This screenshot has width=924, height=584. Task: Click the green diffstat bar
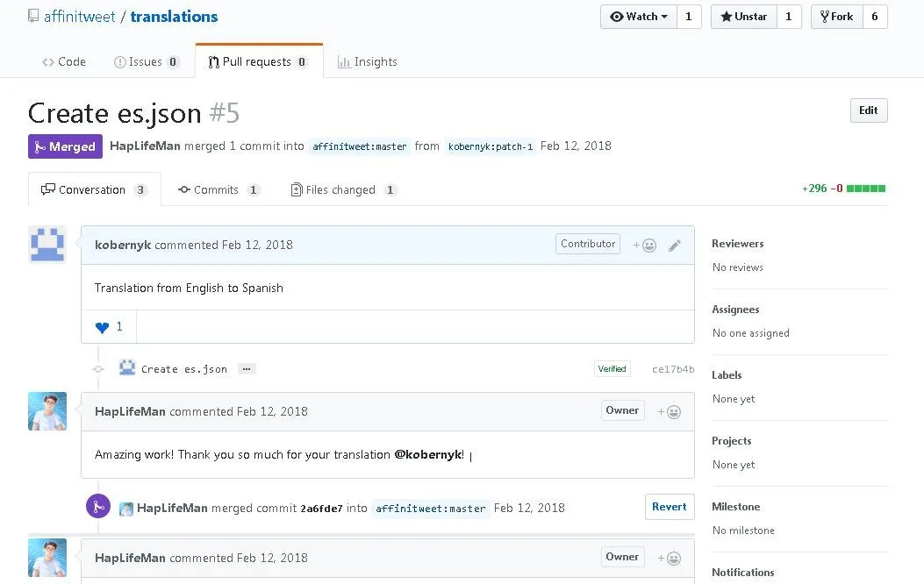(866, 189)
